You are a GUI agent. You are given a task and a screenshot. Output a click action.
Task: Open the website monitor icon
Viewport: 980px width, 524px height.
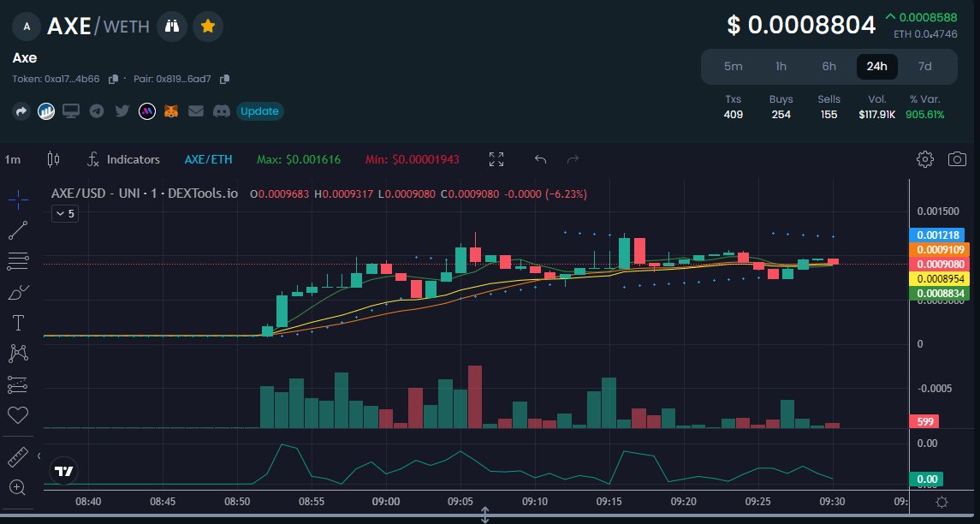click(71, 111)
